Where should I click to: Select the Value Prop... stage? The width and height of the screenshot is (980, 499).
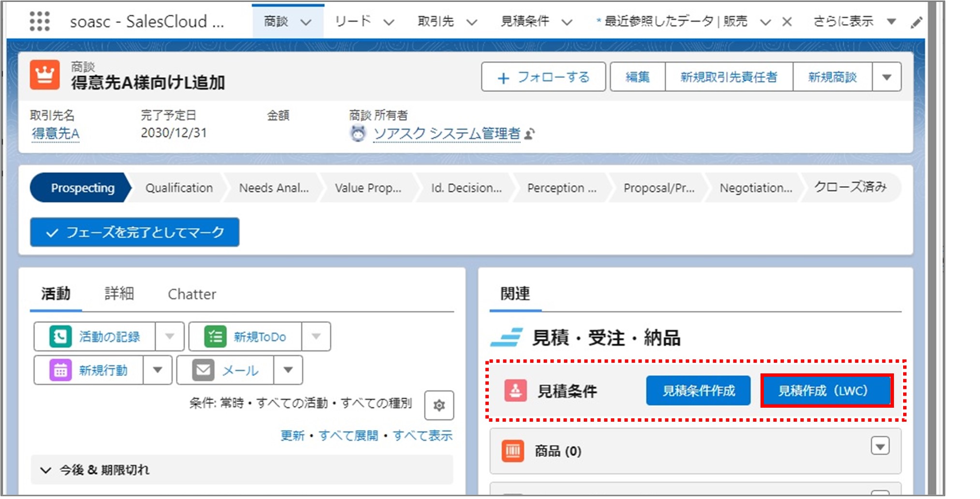[x=368, y=188]
